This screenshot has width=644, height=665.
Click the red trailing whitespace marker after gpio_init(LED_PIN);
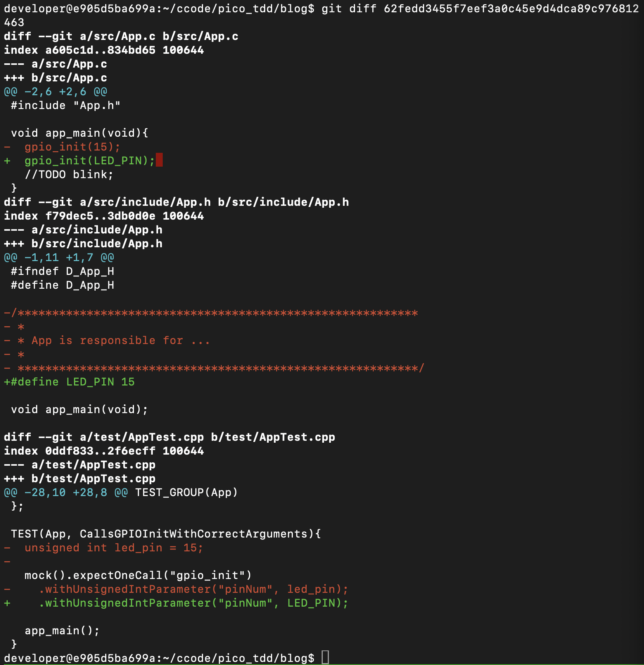tap(159, 160)
